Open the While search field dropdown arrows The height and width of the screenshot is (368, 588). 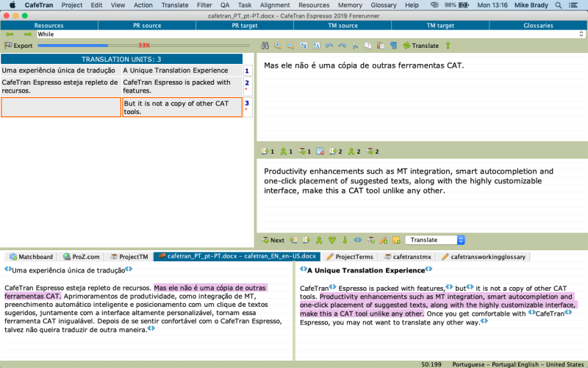click(x=581, y=34)
